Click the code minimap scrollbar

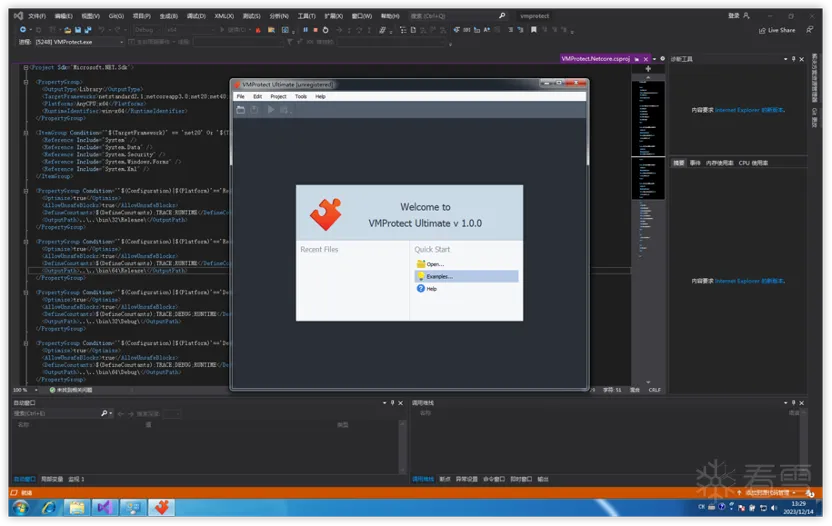pos(648,228)
